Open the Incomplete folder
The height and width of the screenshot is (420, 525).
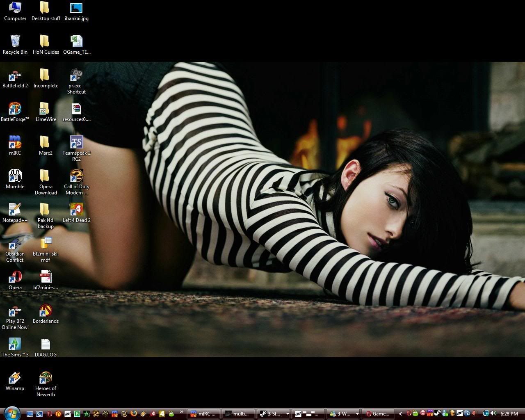[x=46, y=78]
